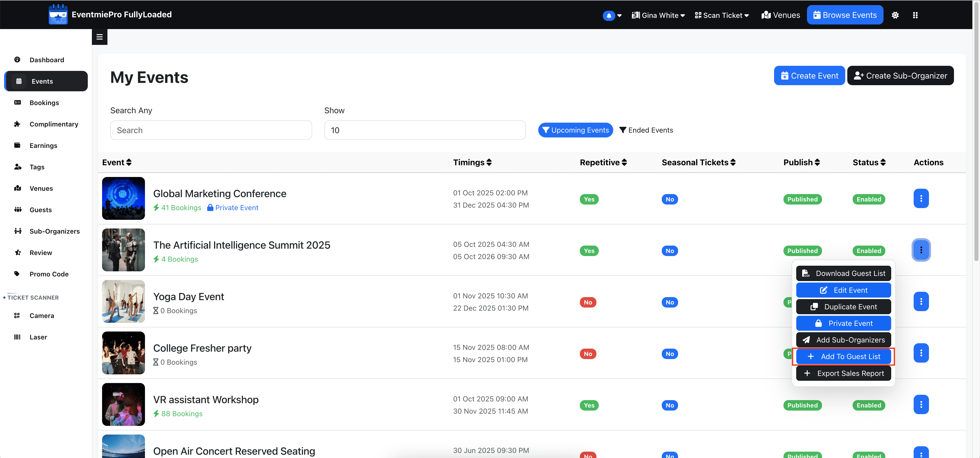Close the AI Summit actions menu button
The height and width of the screenshot is (458, 980).
[x=921, y=250]
